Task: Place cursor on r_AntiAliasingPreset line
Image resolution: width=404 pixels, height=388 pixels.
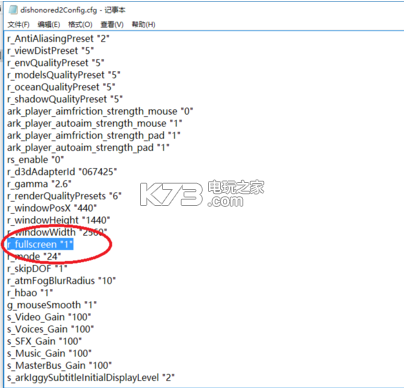Action: [58, 39]
